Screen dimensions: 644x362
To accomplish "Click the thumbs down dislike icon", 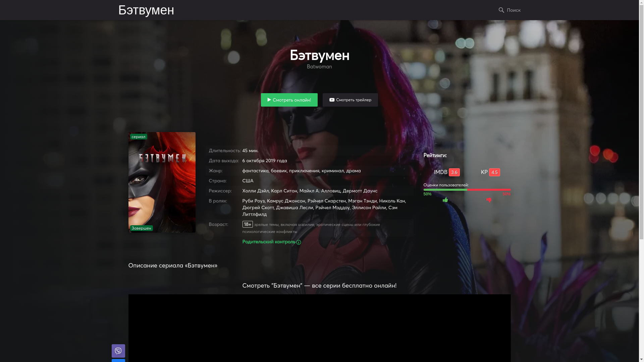I will (489, 200).
